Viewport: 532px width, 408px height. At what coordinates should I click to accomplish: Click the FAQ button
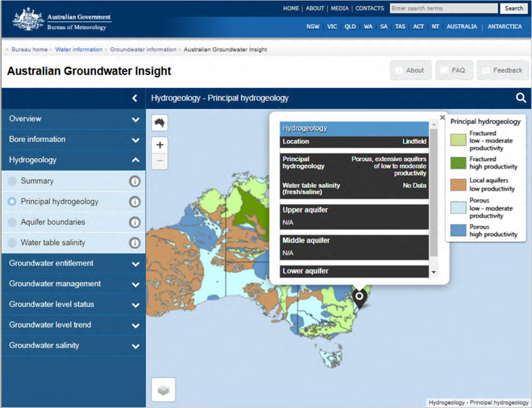pos(454,70)
